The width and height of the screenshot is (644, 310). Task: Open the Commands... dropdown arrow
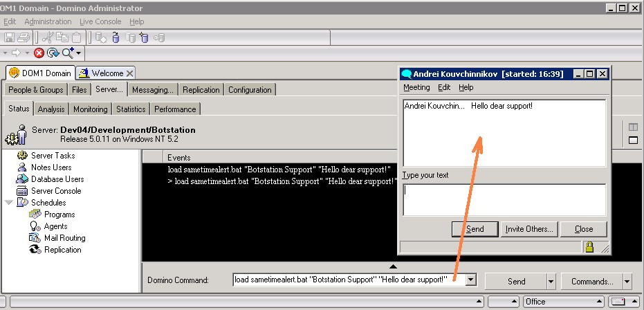(x=627, y=282)
